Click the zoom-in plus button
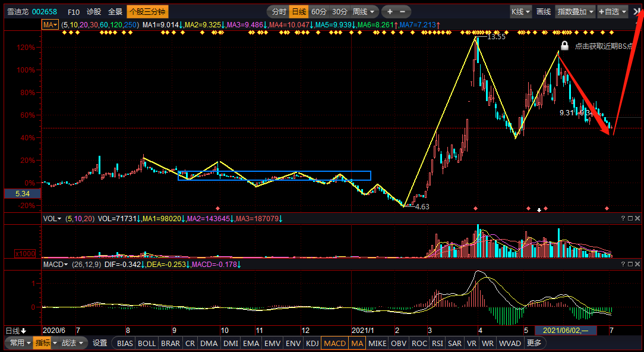This screenshot has height=352, width=644. 390,11
